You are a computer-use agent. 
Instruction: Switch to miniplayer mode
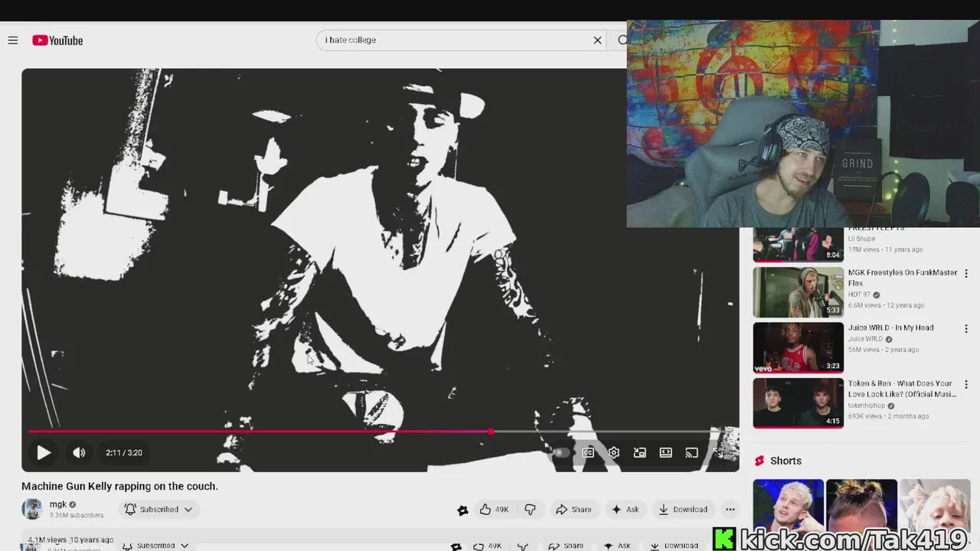[640, 453]
